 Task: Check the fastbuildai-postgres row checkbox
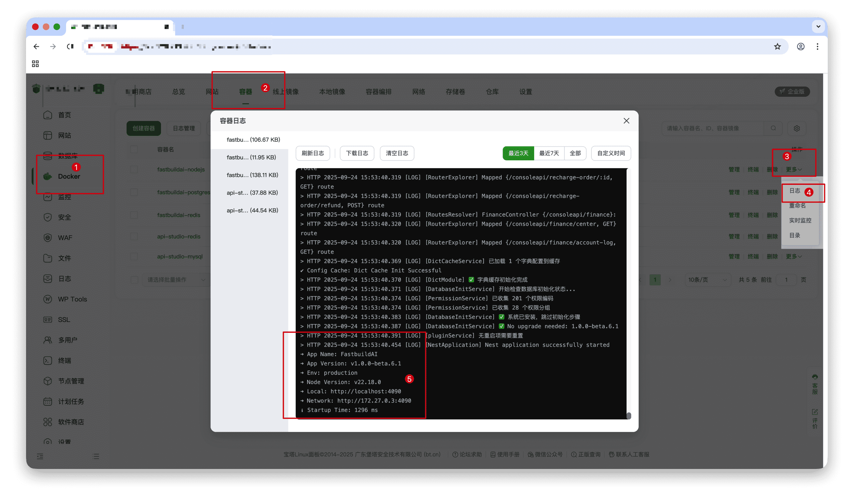point(134,192)
